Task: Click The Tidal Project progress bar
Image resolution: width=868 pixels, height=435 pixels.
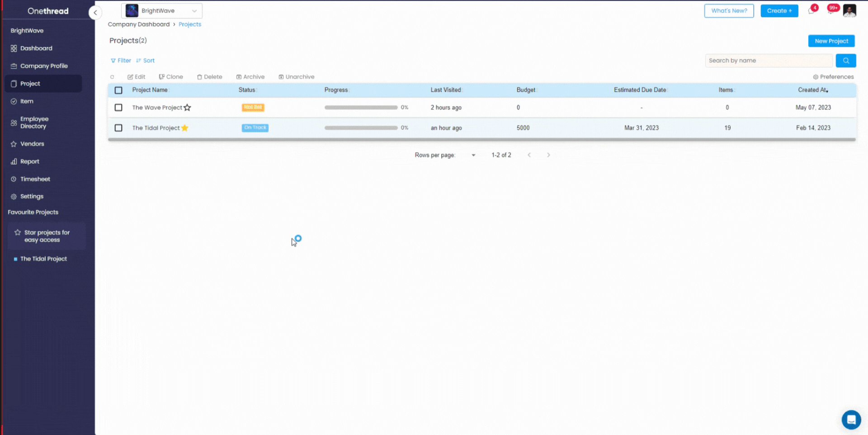Action: point(361,128)
